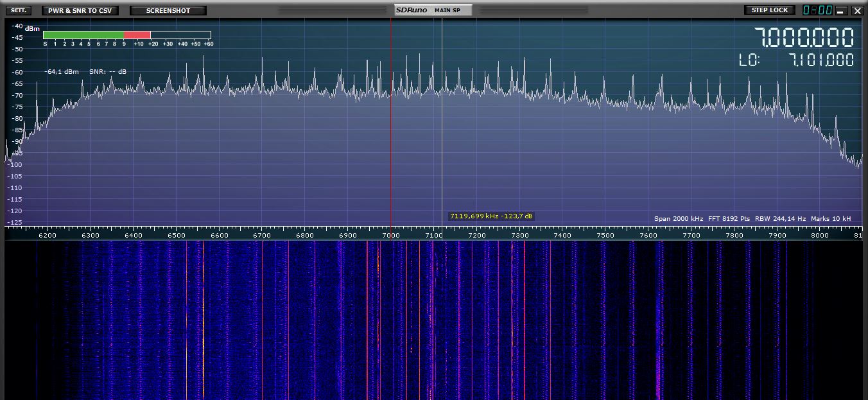Click the 6500 frequency scale label

coord(177,236)
